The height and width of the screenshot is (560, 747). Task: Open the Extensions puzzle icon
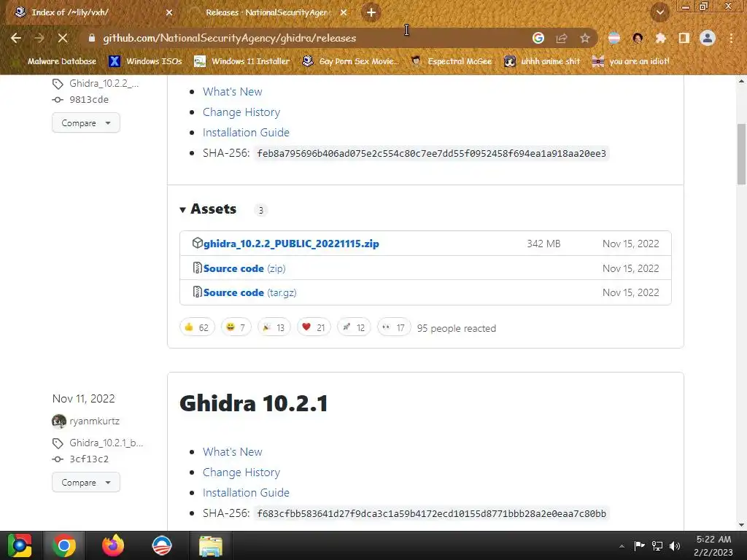tap(661, 38)
